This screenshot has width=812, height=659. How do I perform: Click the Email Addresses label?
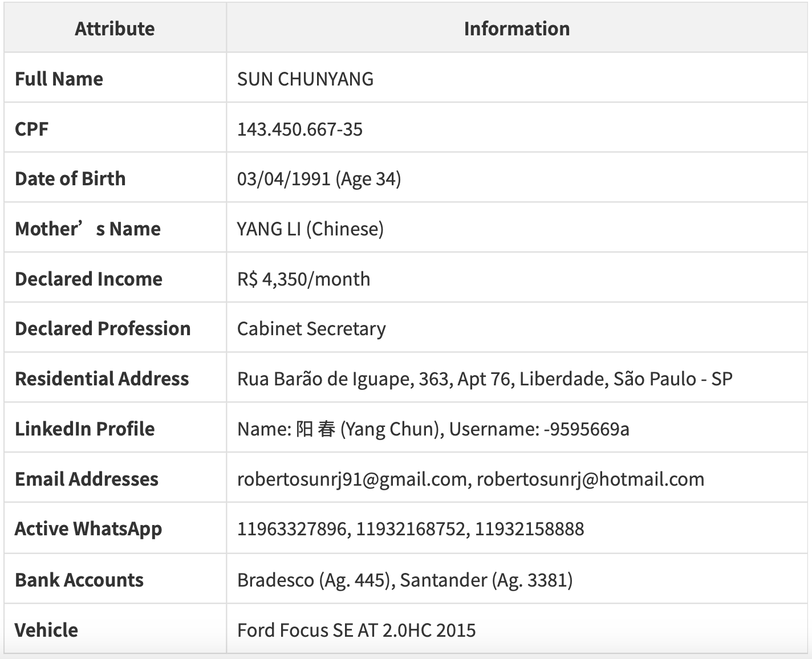[x=87, y=479]
